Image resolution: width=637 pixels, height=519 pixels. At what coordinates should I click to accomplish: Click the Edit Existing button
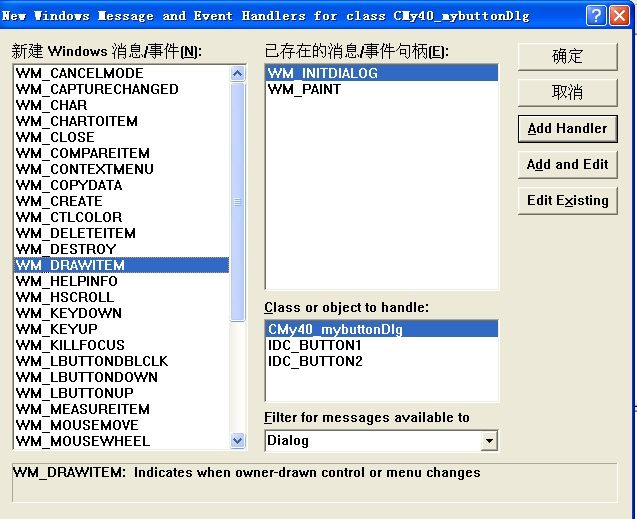[568, 201]
